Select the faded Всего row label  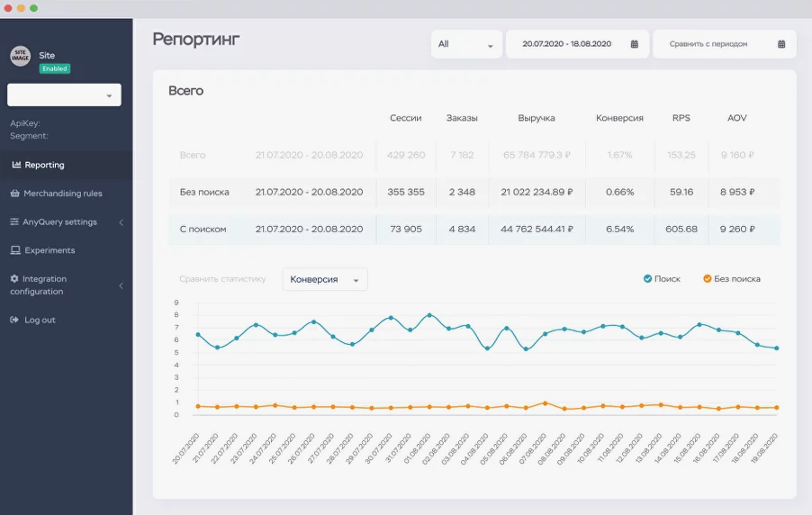point(192,155)
